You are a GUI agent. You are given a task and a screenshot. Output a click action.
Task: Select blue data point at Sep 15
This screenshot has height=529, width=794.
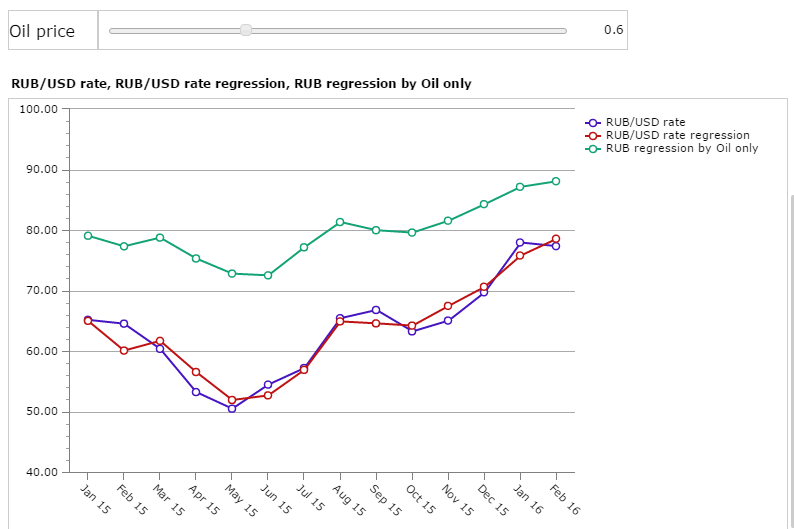tap(376, 310)
